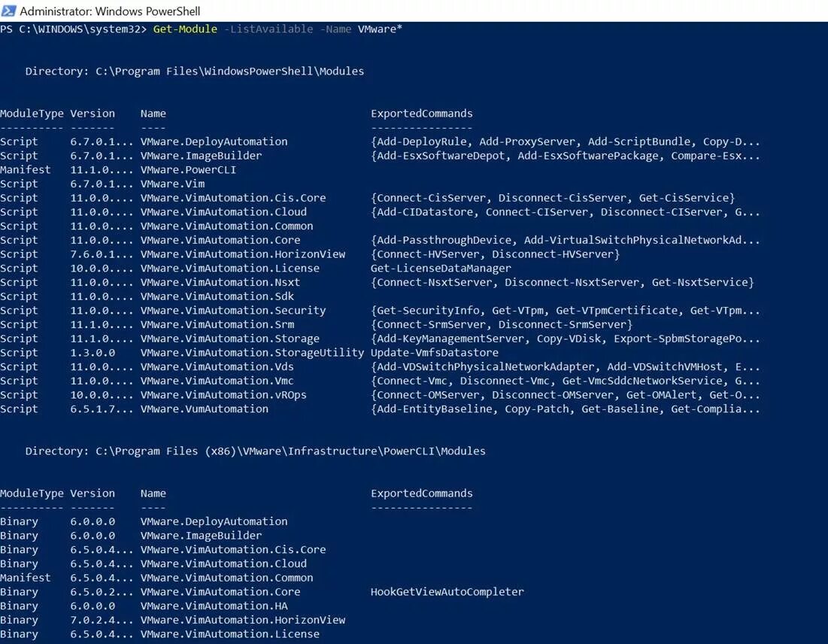The image size is (828, 644).
Task: Click VMware.VimAutomation.vROps module name
Action: (x=223, y=395)
